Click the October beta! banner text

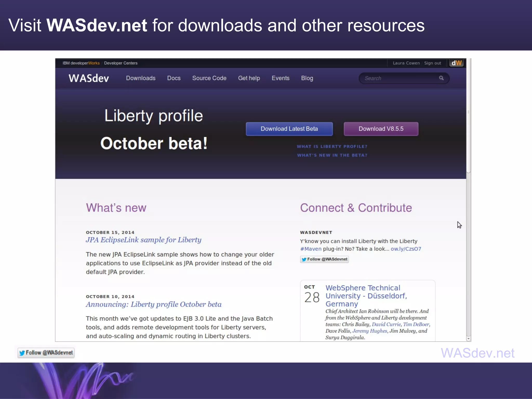[x=154, y=143]
